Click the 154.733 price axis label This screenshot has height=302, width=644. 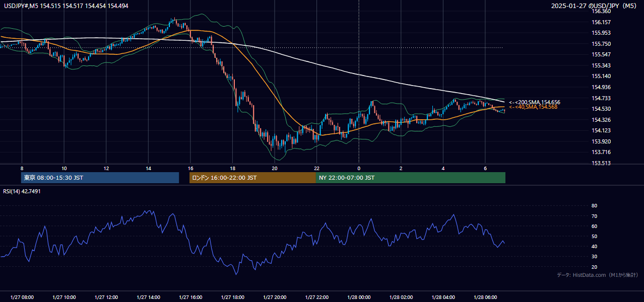coord(602,98)
